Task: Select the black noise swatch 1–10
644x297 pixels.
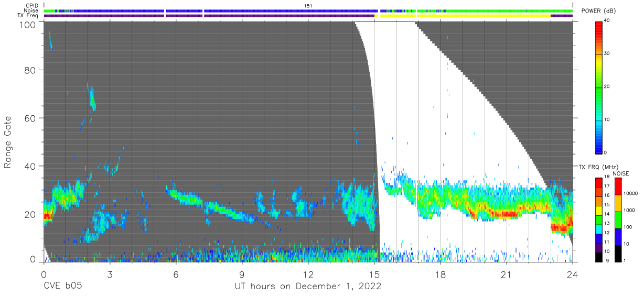Action: pos(618,253)
